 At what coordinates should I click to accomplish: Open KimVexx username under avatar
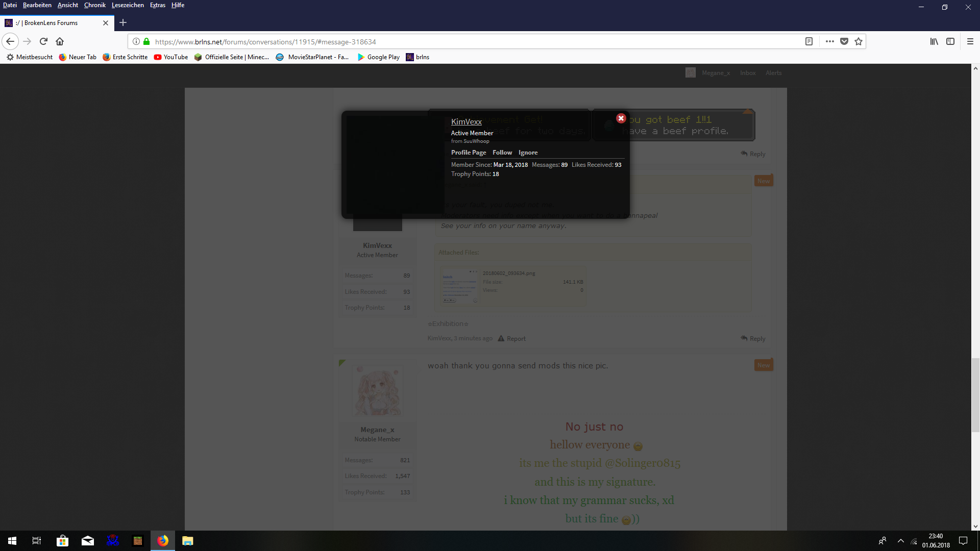377,245
